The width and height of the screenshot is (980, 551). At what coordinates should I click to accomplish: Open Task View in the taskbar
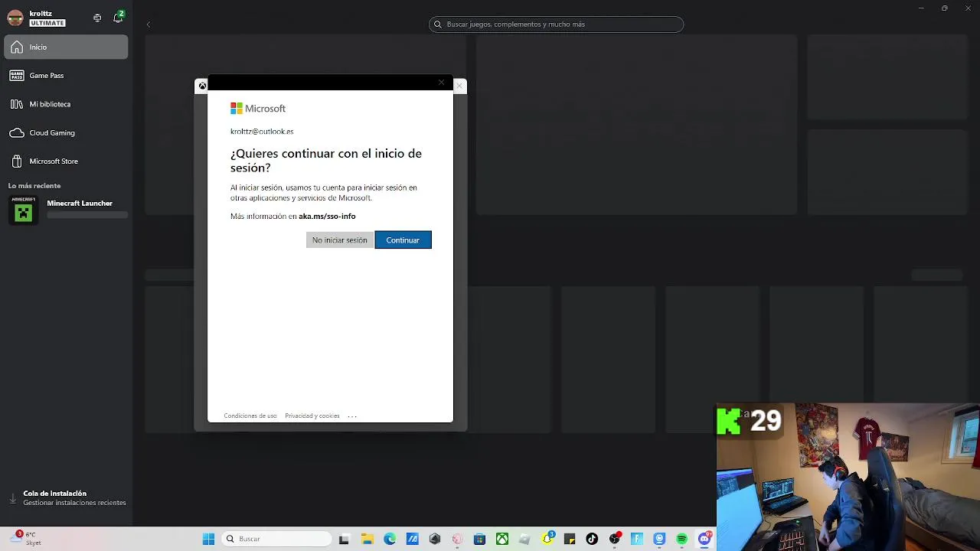point(344,539)
